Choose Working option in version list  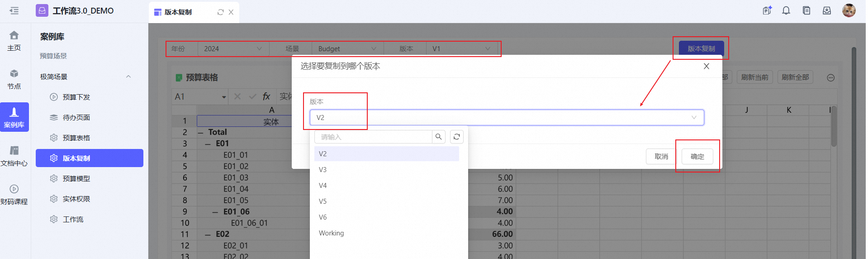tap(331, 233)
